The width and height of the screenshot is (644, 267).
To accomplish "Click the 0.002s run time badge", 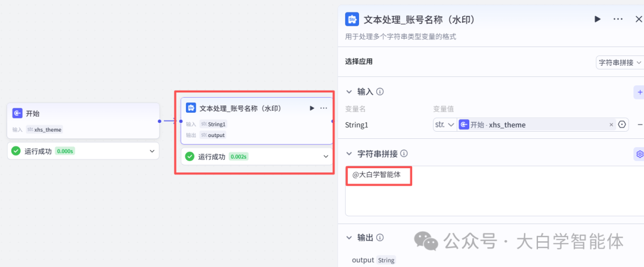I will click(x=239, y=157).
